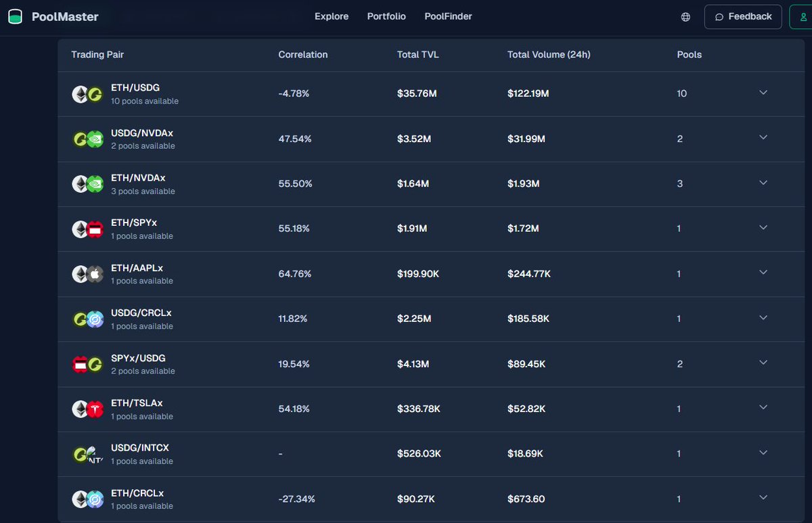Click the USDG/NVDAx token pair icons
The height and width of the screenshot is (523, 812).
point(88,139)
